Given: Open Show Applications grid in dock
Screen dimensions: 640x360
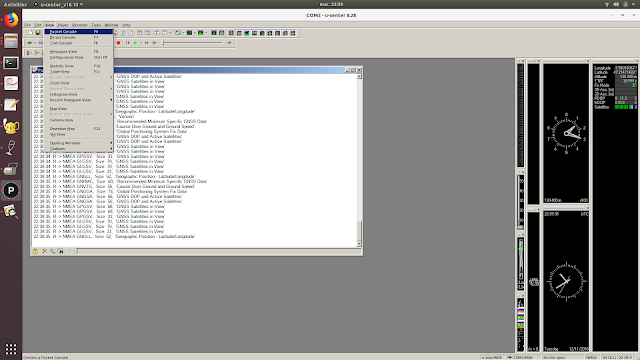Looking at the screenshot, I should [11, 349].
